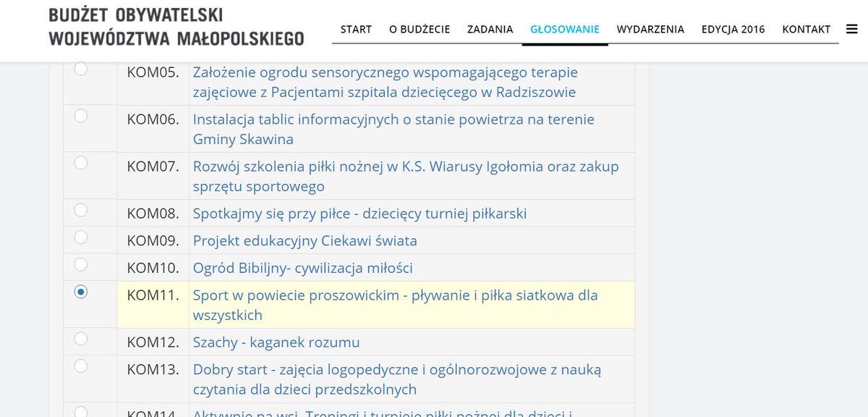This screenshot has height=417, width=868.
Task: Click the KOM08. code cell
Action: tap(153, 214)
